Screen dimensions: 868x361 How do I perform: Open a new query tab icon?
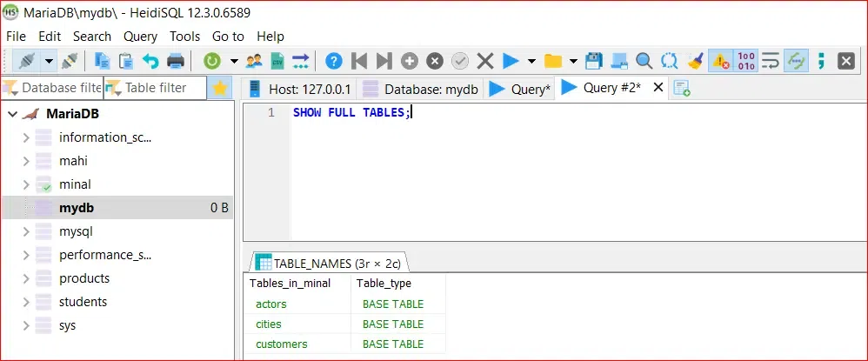point(682,88)
